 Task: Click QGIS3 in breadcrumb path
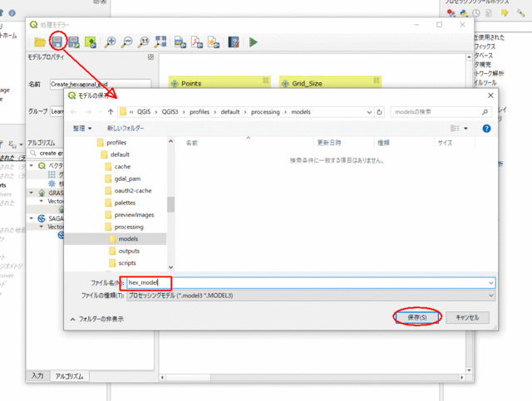tap(170, 112)
